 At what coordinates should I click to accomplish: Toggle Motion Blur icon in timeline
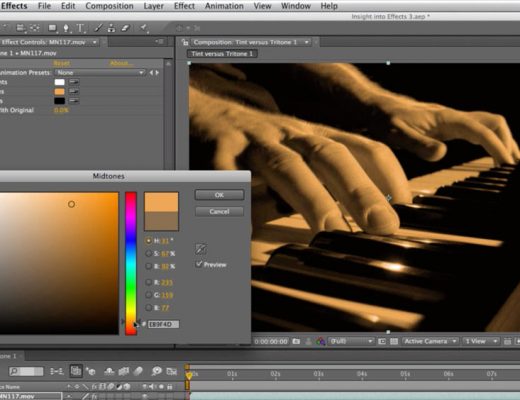tap(138, 371)
